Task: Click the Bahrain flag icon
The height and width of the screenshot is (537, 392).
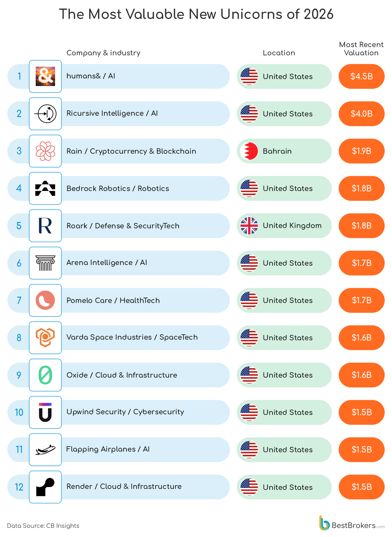Action: 249,151
